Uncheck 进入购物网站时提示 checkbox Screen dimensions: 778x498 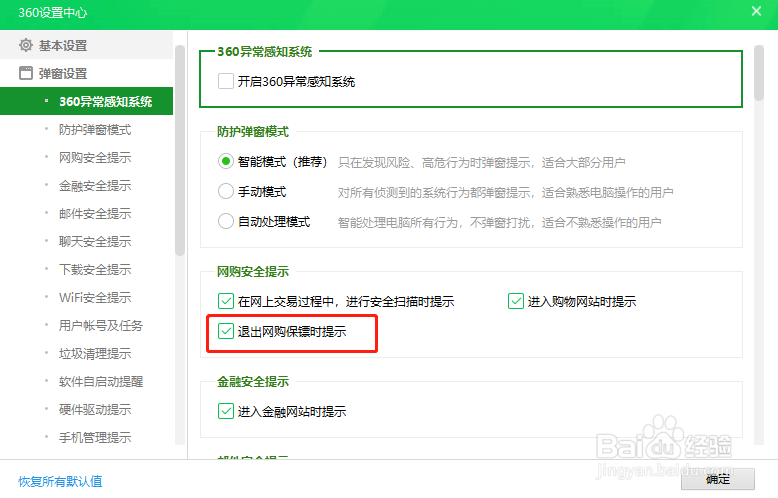[x=516, y=301]
